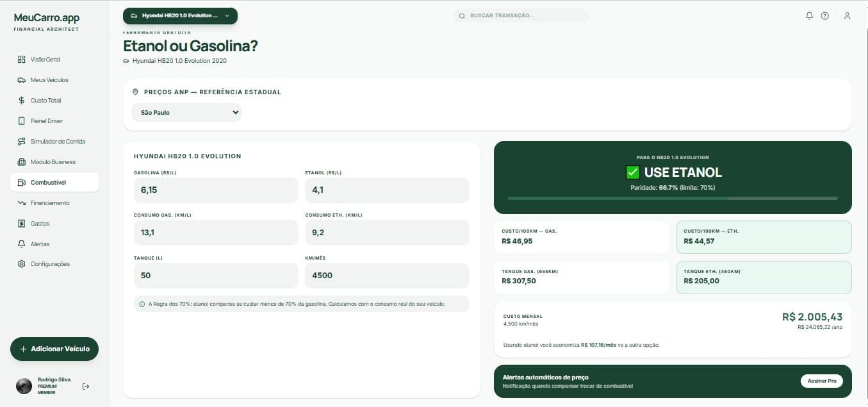
Task: Click the small car icon under page title
Action: point(126,61)
